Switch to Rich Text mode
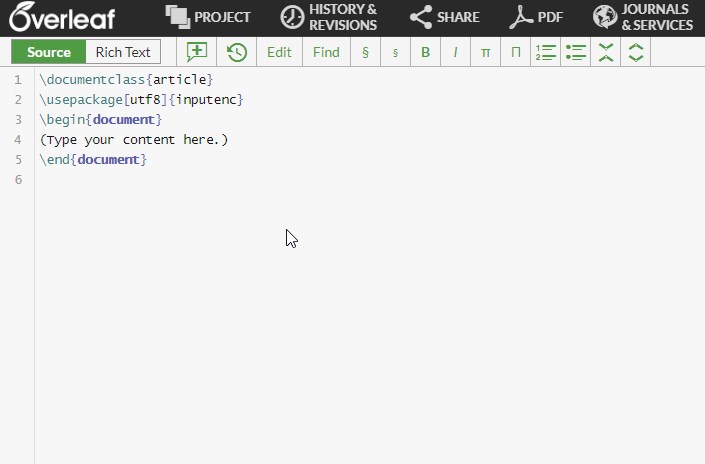705x464 pixels. pyautogui.click(x=123, y=52)
